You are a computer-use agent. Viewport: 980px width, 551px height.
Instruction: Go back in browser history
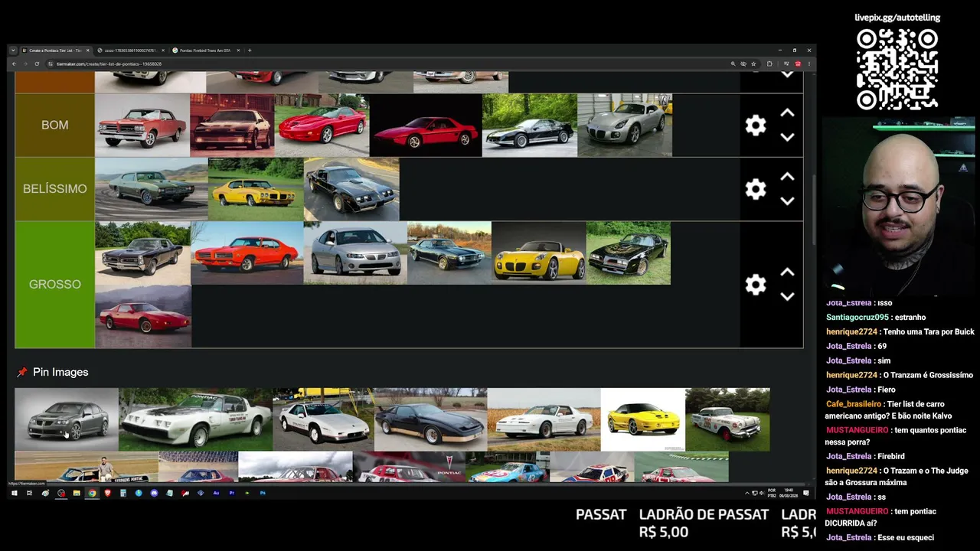14,64
